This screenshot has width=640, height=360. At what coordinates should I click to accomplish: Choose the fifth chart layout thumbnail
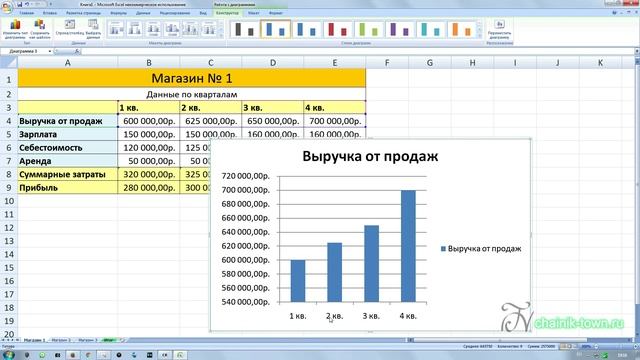pyautogui.click(x=191, y=29)
